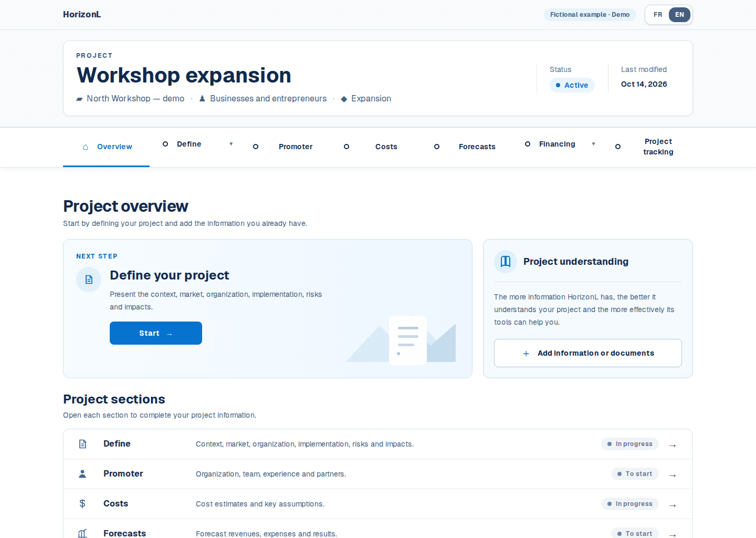
Task: Click the Forecasts row chart icon
Action: pos(82,533)
